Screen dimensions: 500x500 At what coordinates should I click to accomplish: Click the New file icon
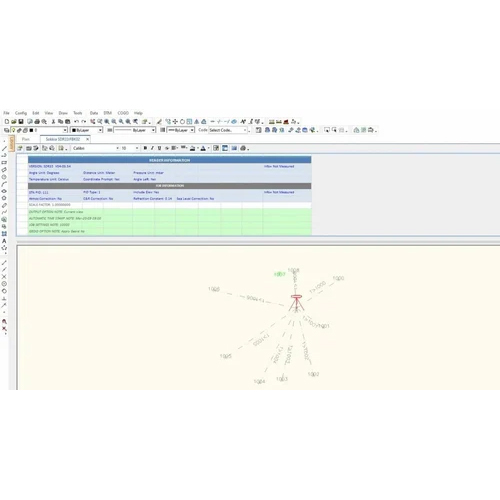(x=7, y=122)
